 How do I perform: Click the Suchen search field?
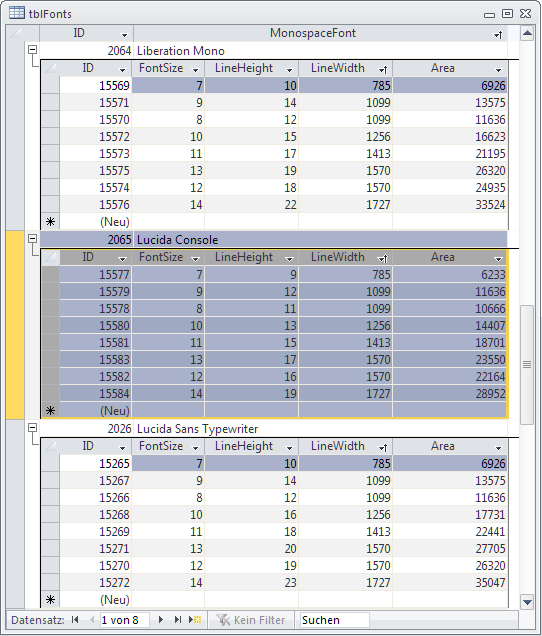pyautogui.click(x=335, y=620)
